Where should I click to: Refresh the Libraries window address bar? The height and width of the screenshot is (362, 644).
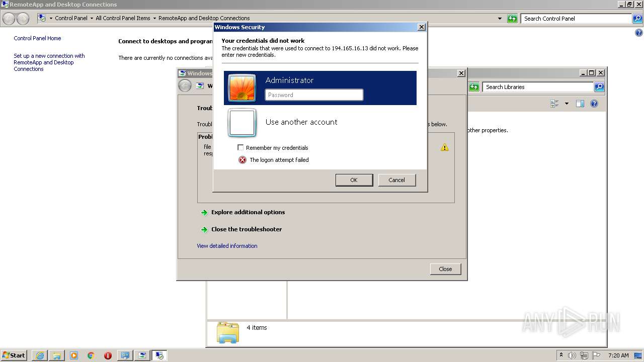[474, 87]
